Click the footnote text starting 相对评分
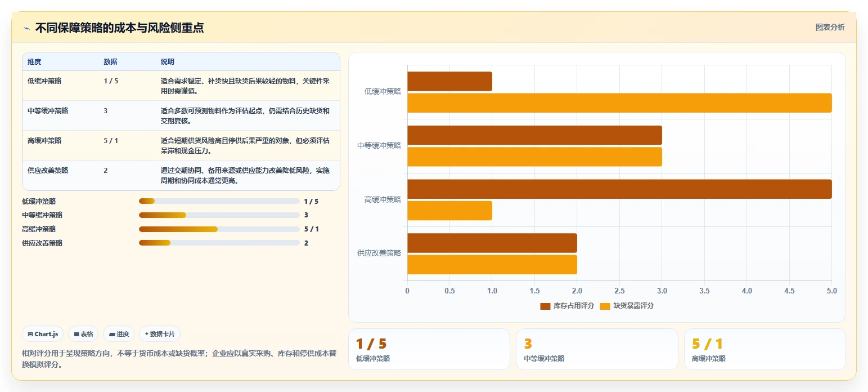 pos(179,359)
